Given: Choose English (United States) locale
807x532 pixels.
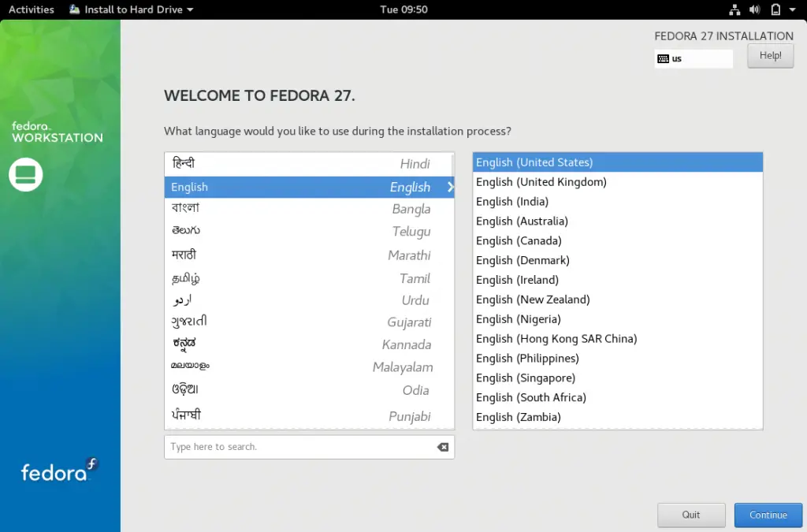Looking at the screenshot, I should 618,162.
